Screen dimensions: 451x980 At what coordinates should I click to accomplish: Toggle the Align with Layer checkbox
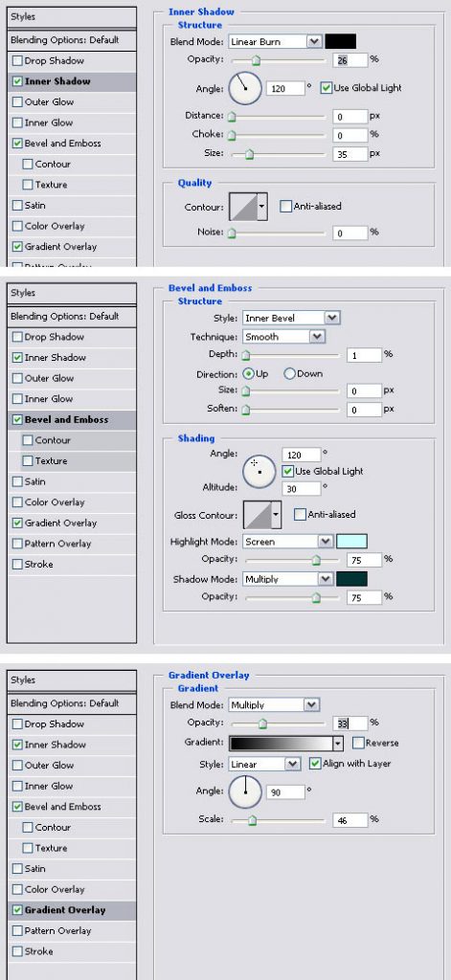pyautogui.click(x=315, y=764)
